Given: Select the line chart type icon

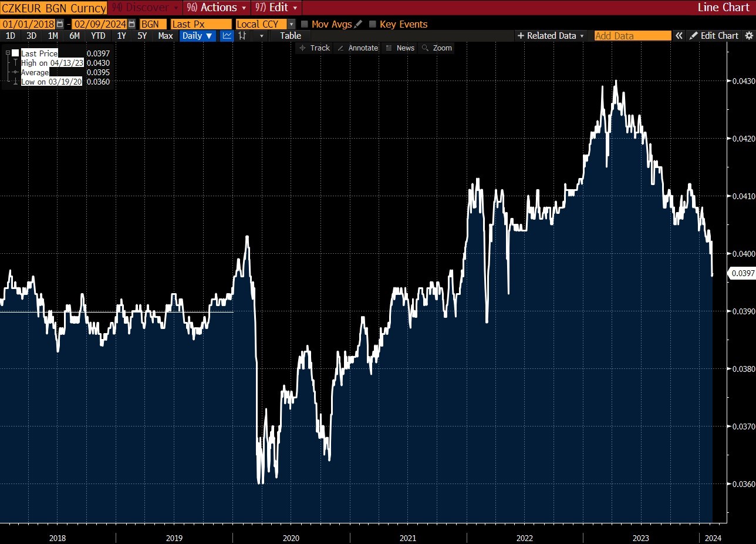Looking at the screenshot, I should tap(227, 36).
